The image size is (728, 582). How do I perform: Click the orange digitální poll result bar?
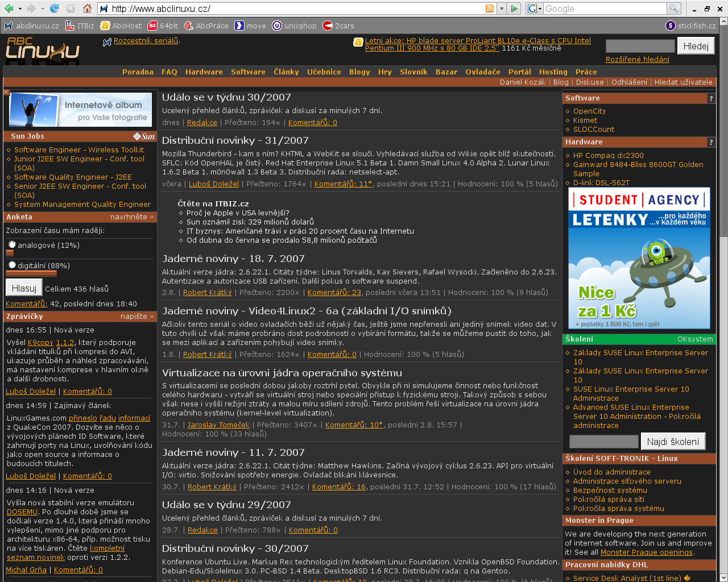click(x=31, y=273)
